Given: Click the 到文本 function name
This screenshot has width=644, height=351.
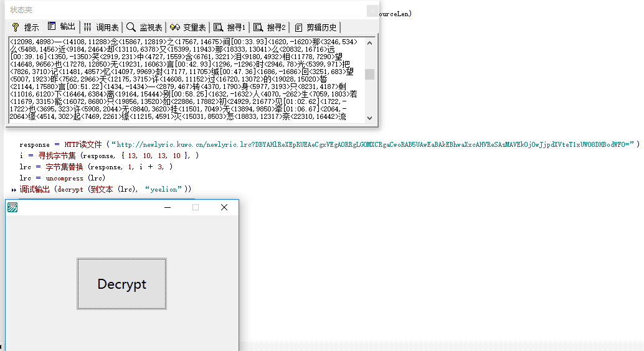Looking at the screenshot, I should point(102,189).
